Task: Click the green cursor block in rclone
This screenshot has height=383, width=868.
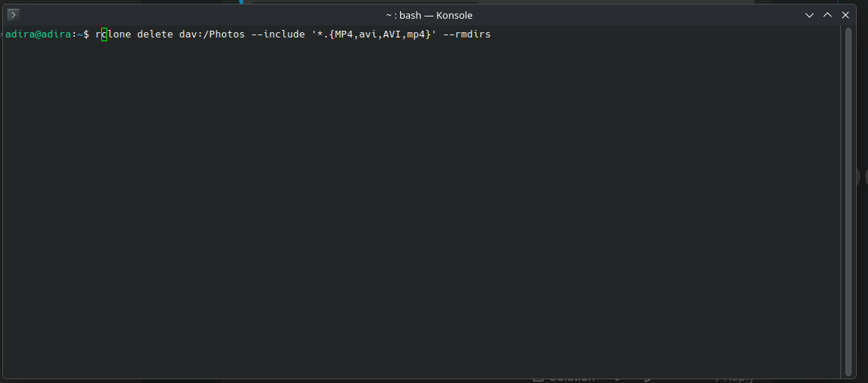Action: (x=104, y=34)
